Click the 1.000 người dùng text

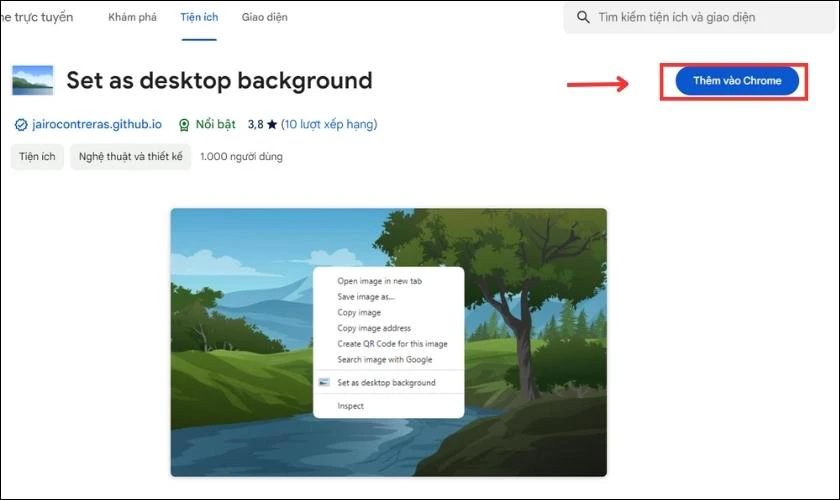pos(242,156)
